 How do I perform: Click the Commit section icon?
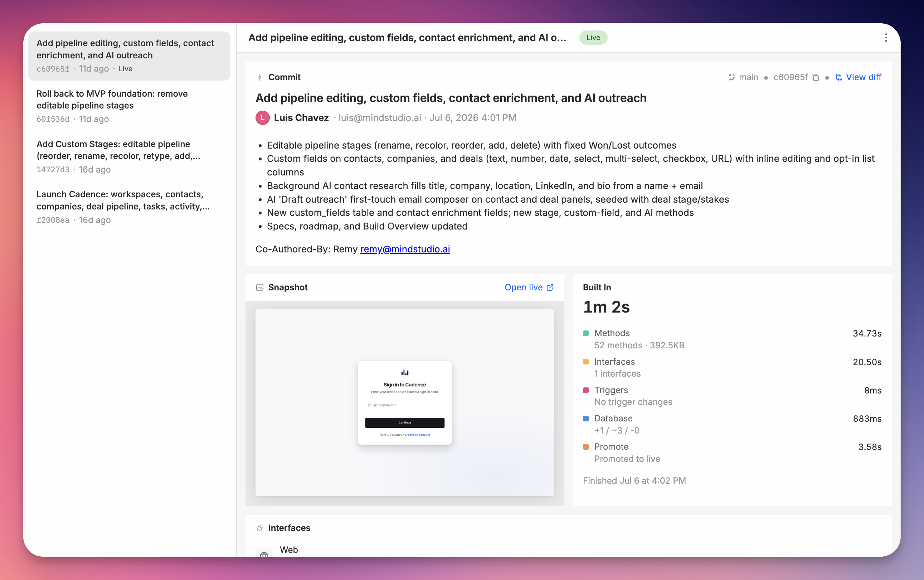coord(260,77)
